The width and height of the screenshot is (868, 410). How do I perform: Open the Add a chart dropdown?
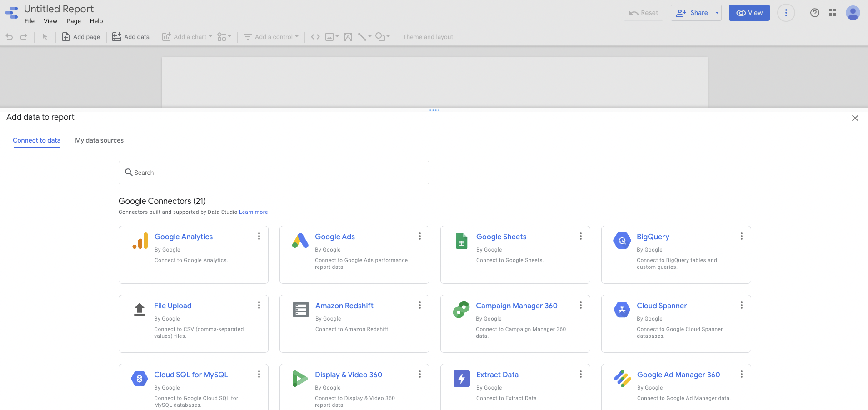point(187,37)
